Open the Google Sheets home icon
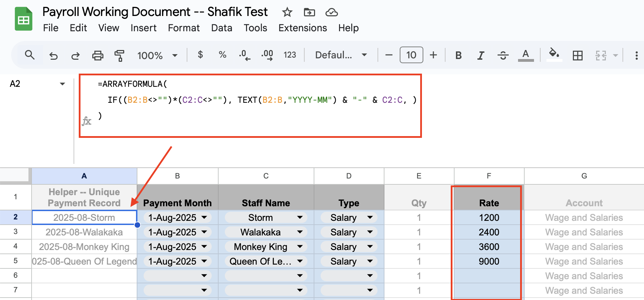Screen dimensions: 644x300 pyautogui.click(x=24, y=19)
